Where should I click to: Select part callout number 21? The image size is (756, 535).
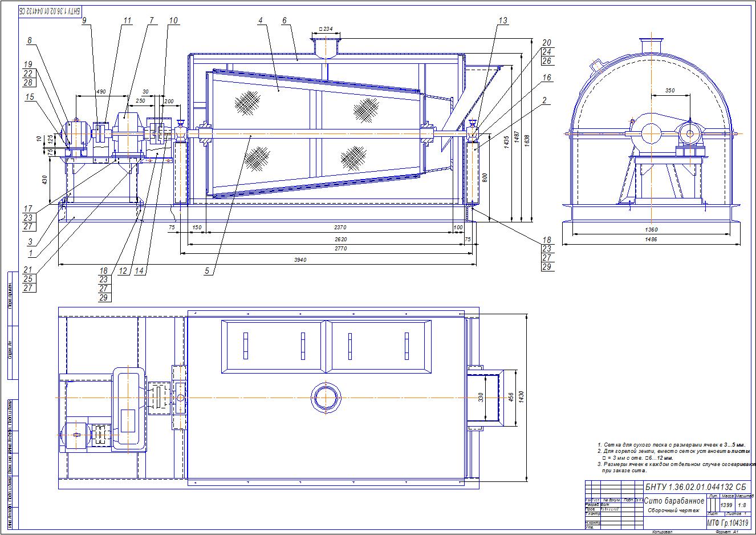click(29, 270)
